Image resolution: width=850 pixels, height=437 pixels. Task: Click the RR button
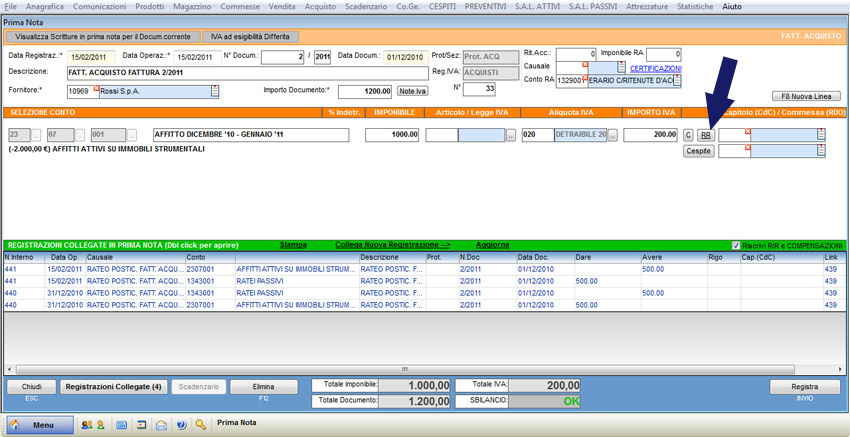(705, 135)
